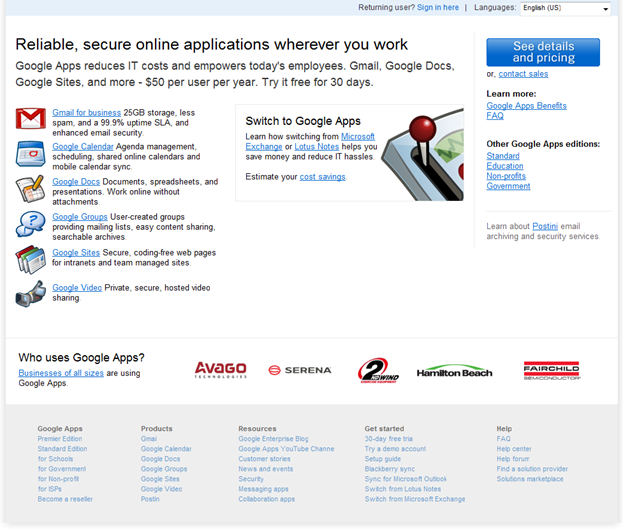Viewport: 623px width, 529px height.
Task: Open Google Apps Benefits link
Action: pyautogui.click(x=526, y=106)
